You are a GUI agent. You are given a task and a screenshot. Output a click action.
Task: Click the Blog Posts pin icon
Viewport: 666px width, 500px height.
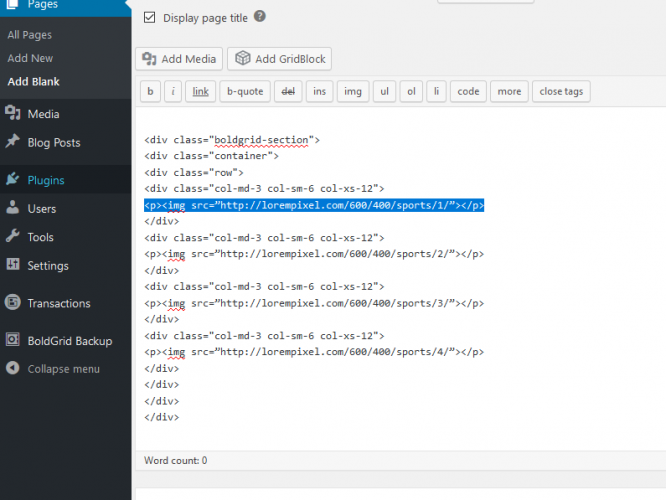point(12,142)
